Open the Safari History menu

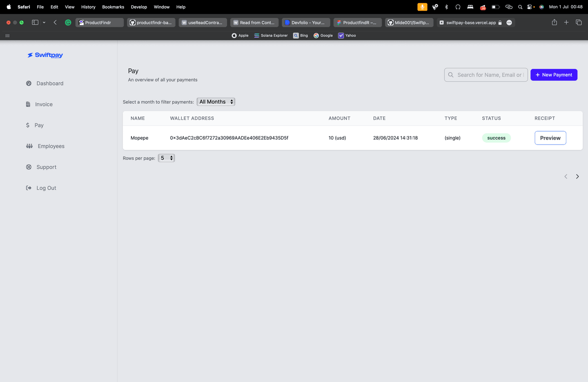[88, 7]
